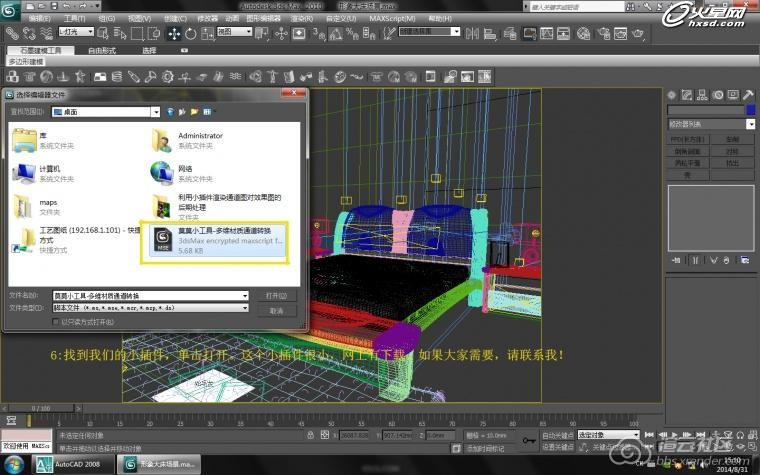760x475 pixels.
Task: Click the 打开 (Open) button
Action: pos(276,296)
